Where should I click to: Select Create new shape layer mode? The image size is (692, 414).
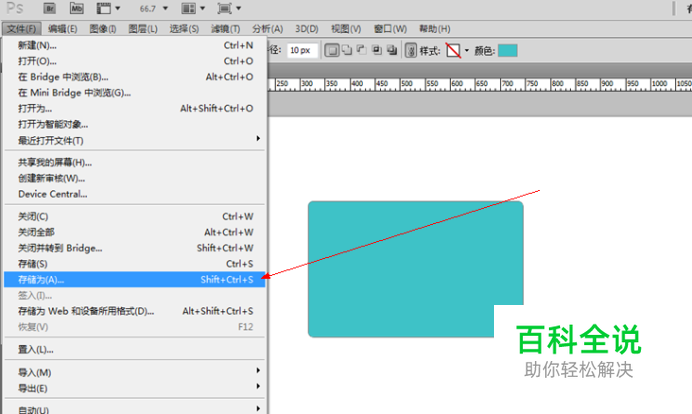(x=332, y=50)
